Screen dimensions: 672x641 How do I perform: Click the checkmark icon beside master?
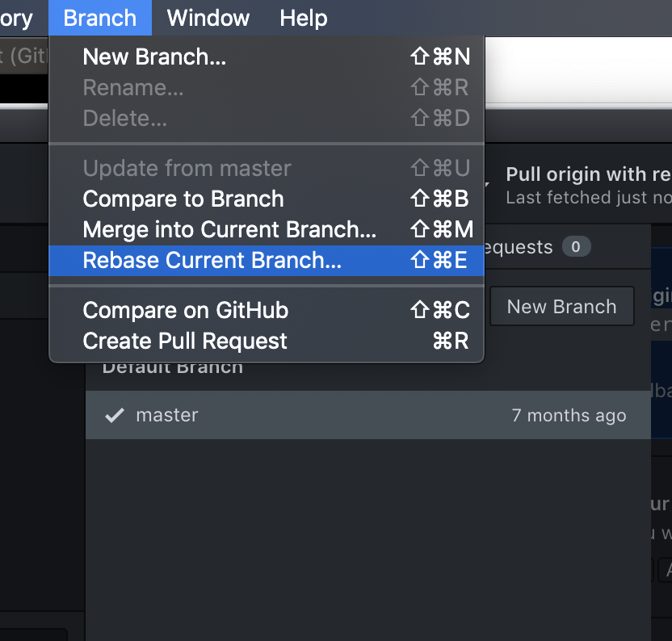(114, 415)
